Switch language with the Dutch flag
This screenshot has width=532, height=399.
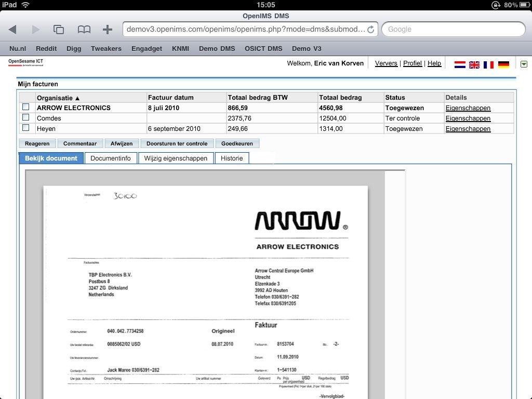pyautogui.click(x=460, y=64)
